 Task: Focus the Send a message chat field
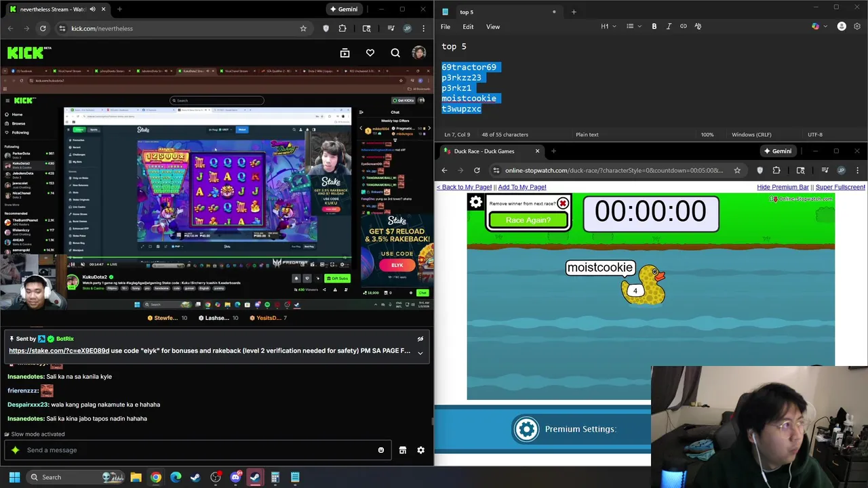197,450
